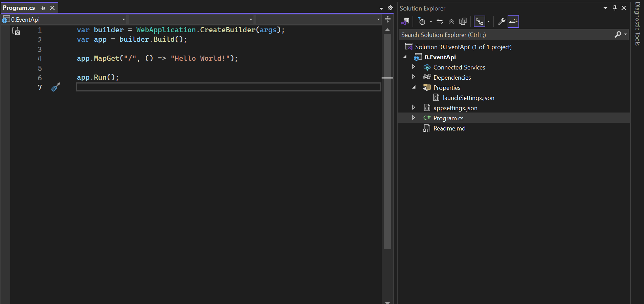Click the line number 7 in the gutter
644x304 pixels.
(40, 87)
